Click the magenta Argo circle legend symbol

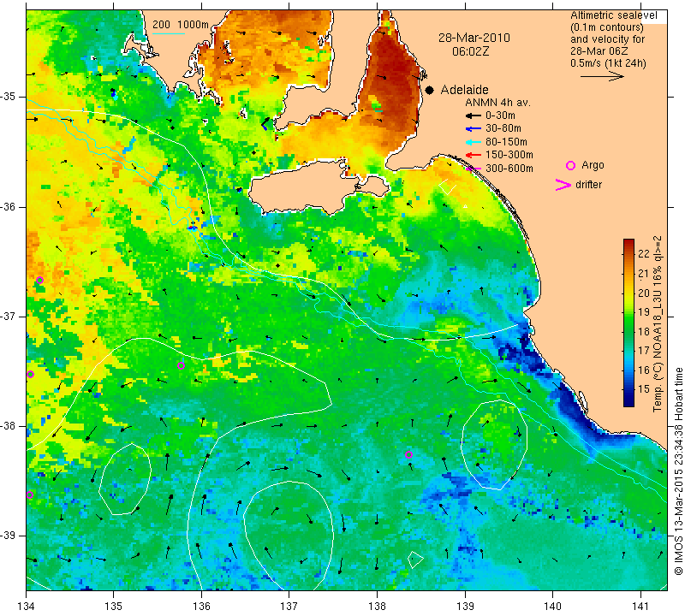pos(570,165)
